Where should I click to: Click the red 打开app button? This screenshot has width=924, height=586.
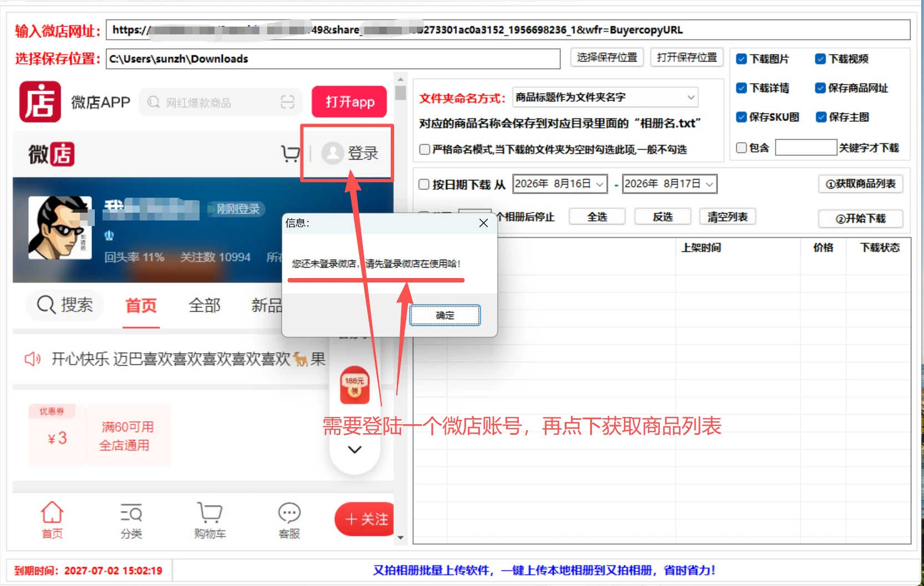(349, 102)
